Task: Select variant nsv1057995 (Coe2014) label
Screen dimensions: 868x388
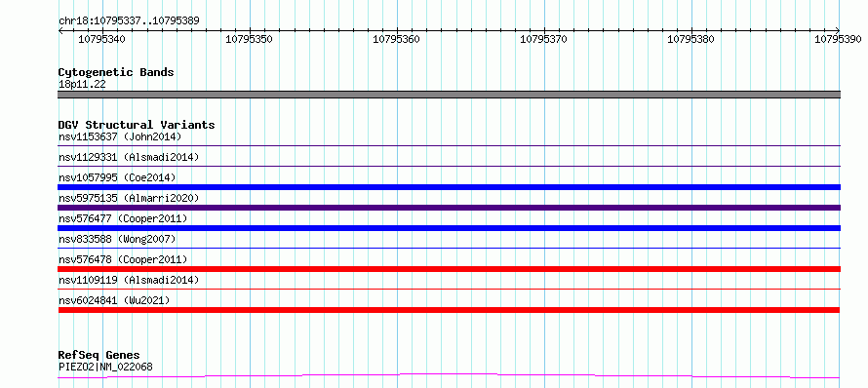Action: tap(117, 177)
